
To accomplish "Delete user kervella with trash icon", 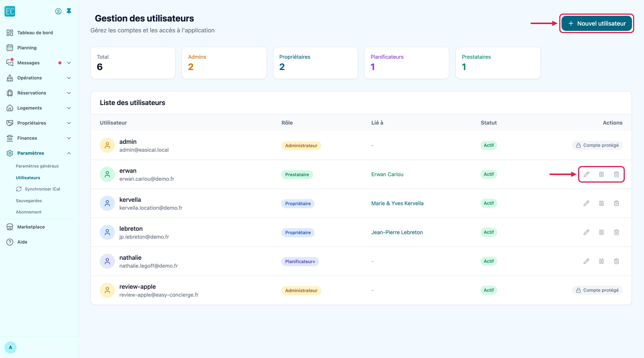I will coord(617,203).
